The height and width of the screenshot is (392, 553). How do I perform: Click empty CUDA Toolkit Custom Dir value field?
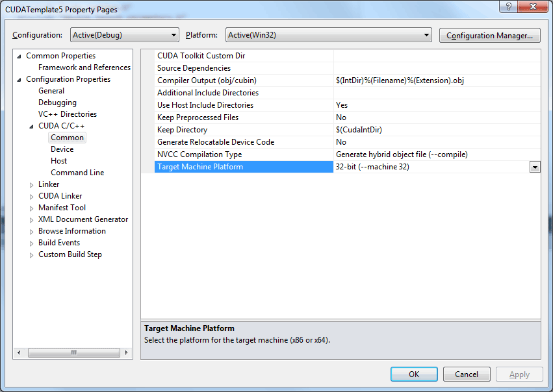437,56
